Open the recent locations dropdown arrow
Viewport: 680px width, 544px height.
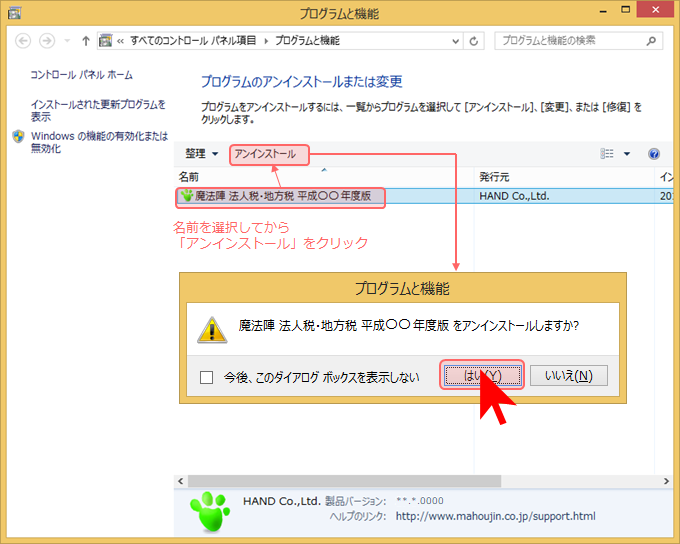(67, 41)
